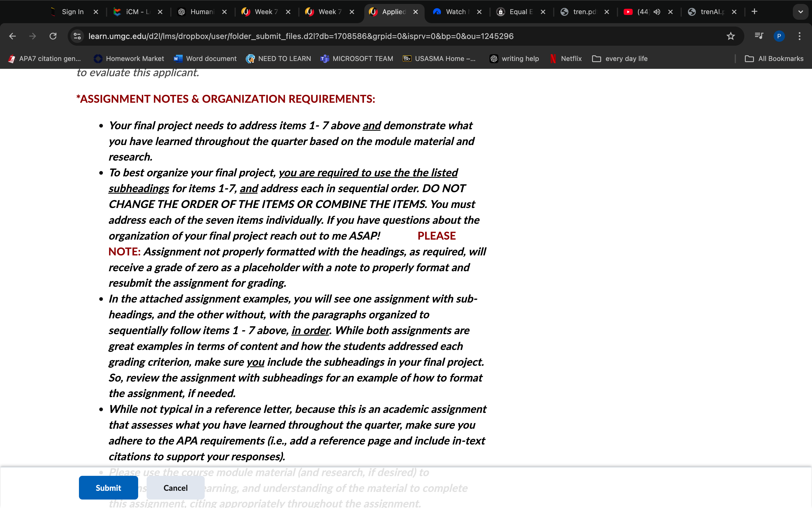
Task: Close the Sign In tab
Action: tap(96, 12)
